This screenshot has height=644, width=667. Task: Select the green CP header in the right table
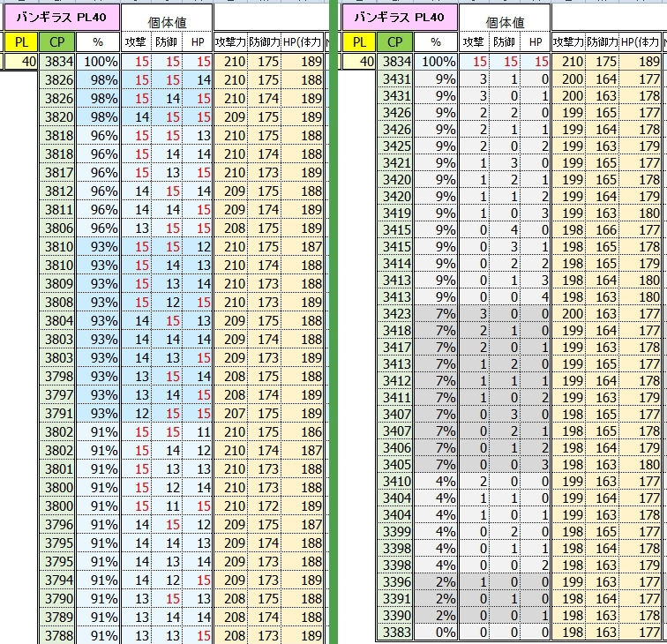(395, 41)
